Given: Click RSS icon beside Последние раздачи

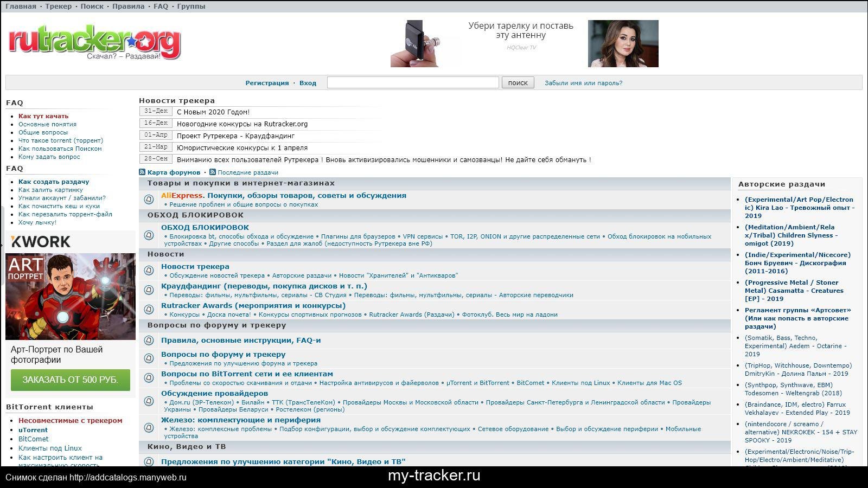Looking at the screenshot, I should [213, 172].
